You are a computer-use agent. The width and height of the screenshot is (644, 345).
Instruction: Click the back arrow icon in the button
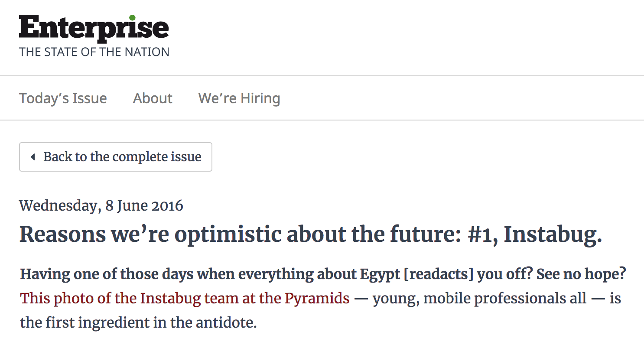pyautogui.click(x=33, y=157)
